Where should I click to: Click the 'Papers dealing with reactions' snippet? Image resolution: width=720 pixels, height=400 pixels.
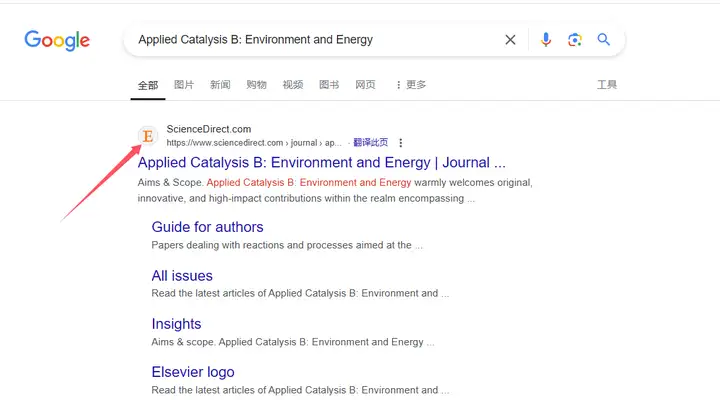pos(287,245)
